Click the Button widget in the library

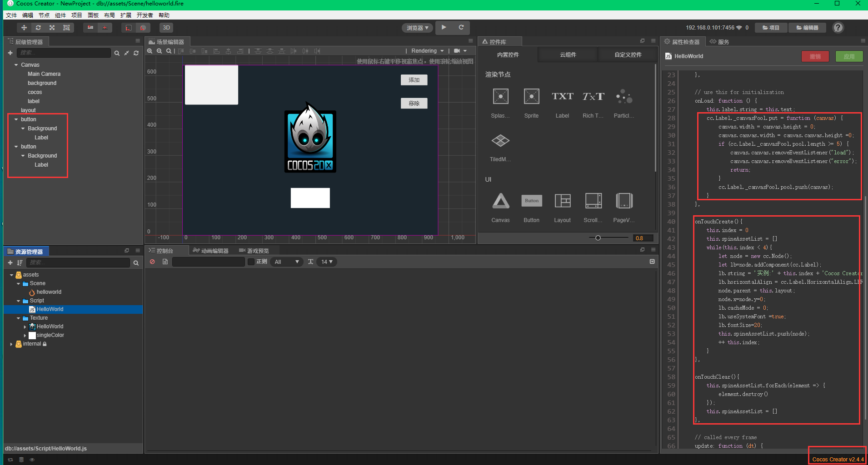tap(531, 201)
